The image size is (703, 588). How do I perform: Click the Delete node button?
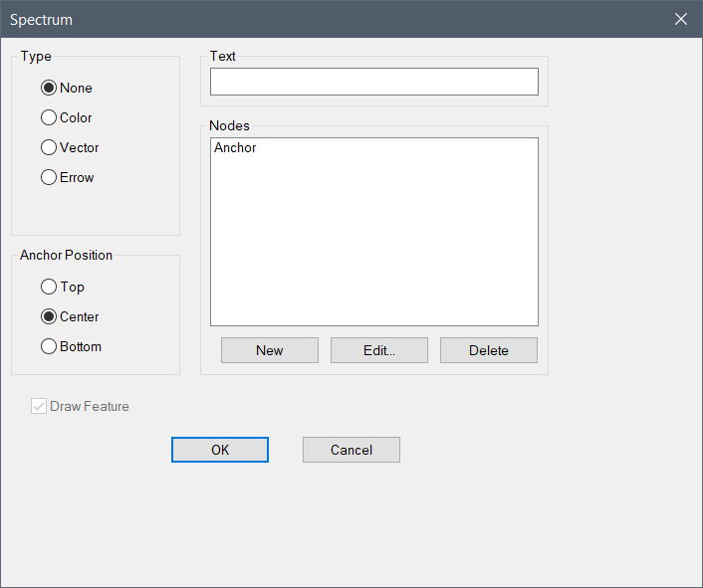coord(488,350)
